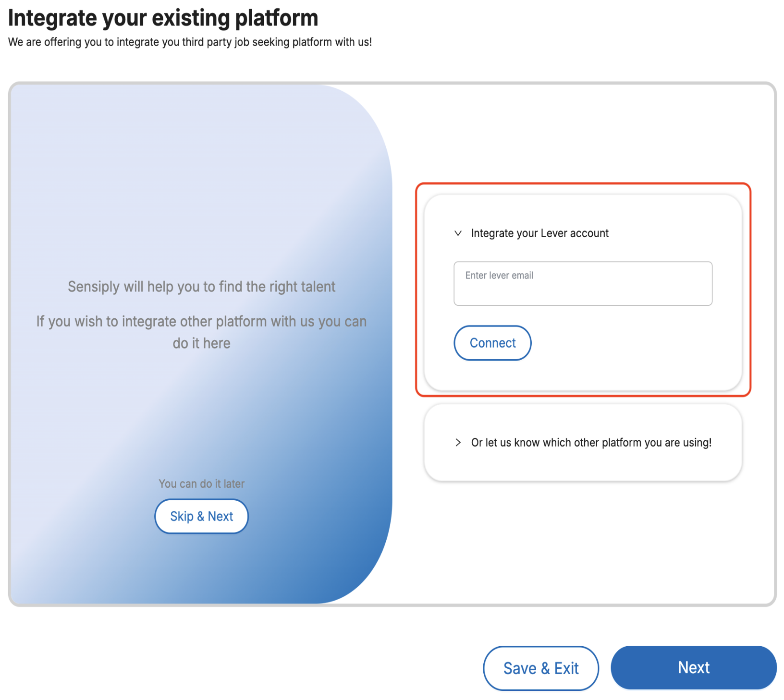This screenshot has height=700, width=784.
Task: Click the "Integrate your Lever account" header text
Action: 539,233
